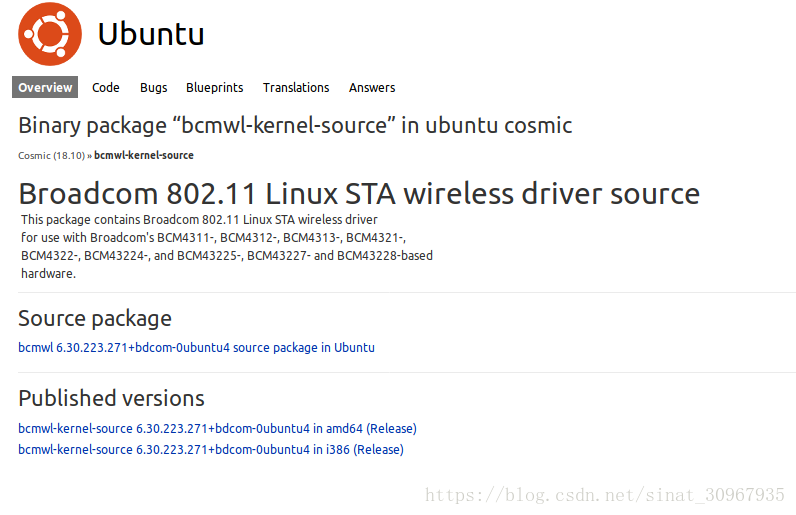Viewport: 796px width, 515px height.
Task: Go to the Blueprints tab
Action: [x=215, y=87]
